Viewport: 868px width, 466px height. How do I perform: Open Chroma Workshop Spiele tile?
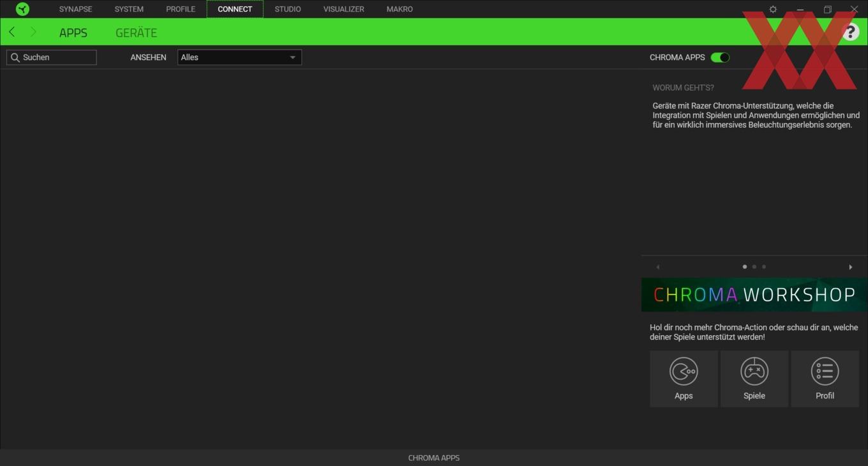point(754,379)
